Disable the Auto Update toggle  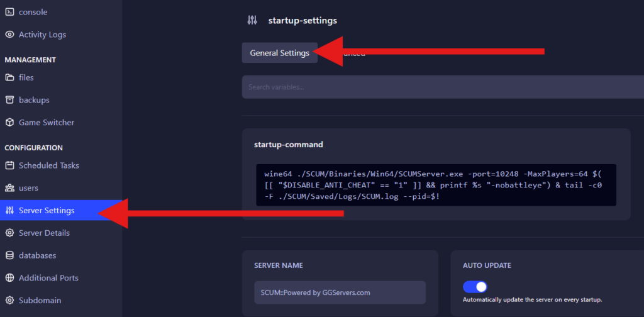(475, 287)
